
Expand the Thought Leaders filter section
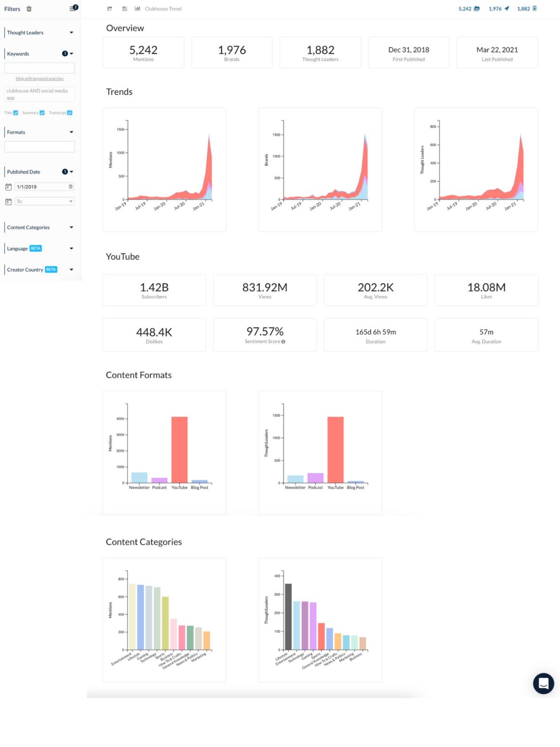(71, 32)
